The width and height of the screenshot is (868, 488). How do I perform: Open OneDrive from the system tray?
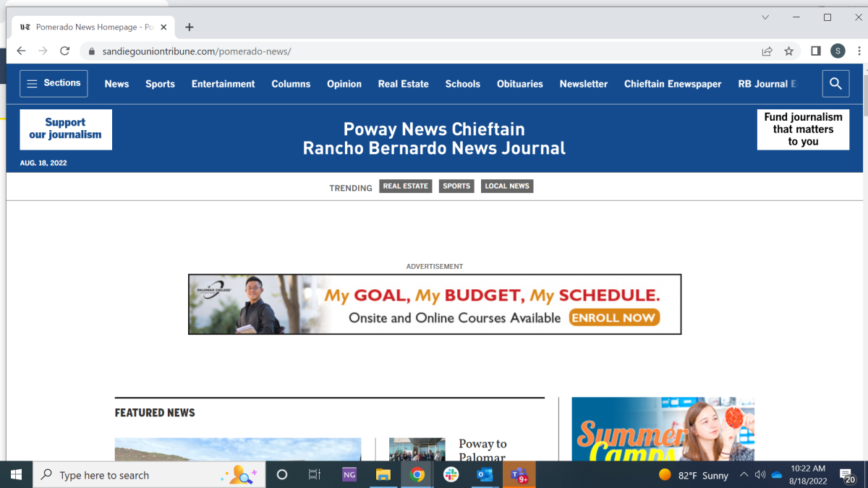778,475
